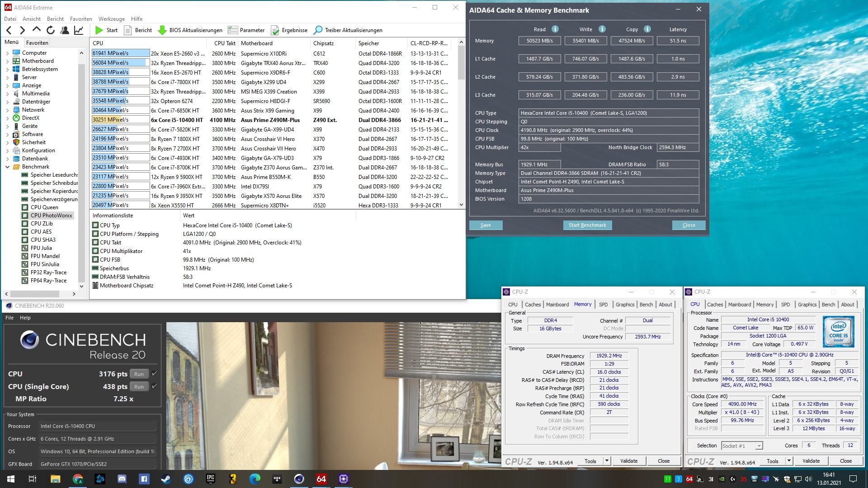
Task: Click Validate in the CPU-Z Memory window
Action: 628,461
